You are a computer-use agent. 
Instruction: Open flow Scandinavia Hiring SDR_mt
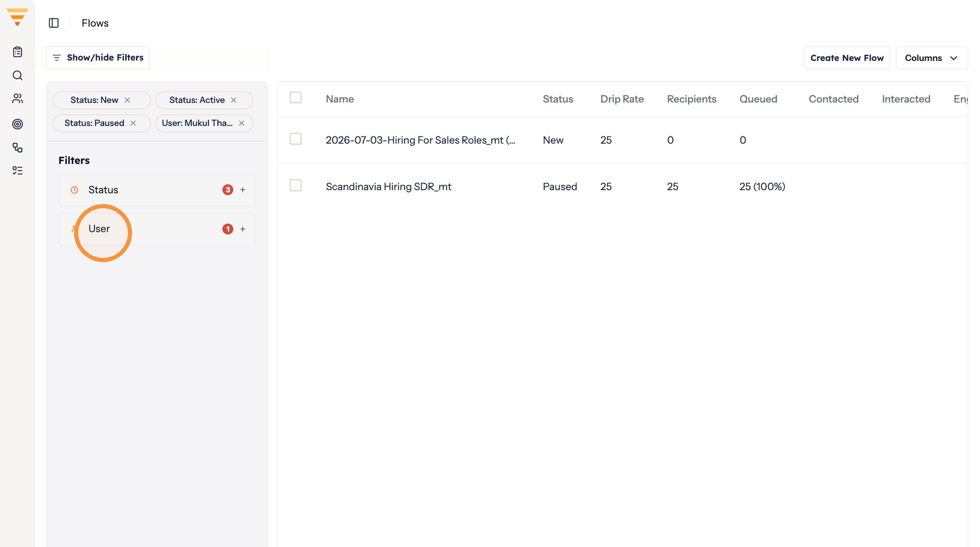(x=389, y=187)
